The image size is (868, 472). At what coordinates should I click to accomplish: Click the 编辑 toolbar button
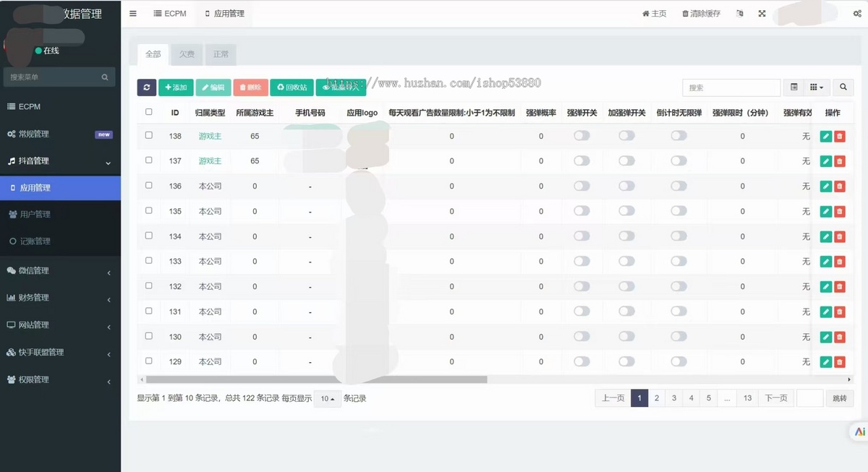click(213, 87)
